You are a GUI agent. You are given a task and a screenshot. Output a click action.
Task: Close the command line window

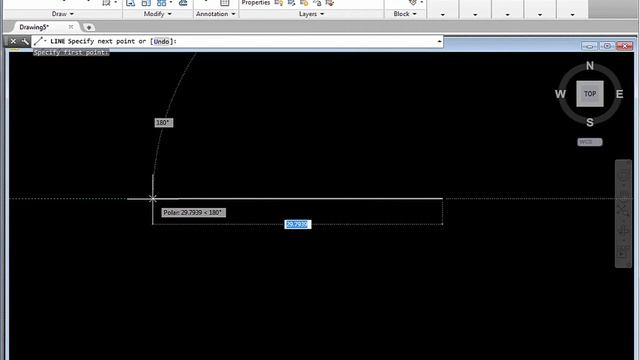click(13, 41)
